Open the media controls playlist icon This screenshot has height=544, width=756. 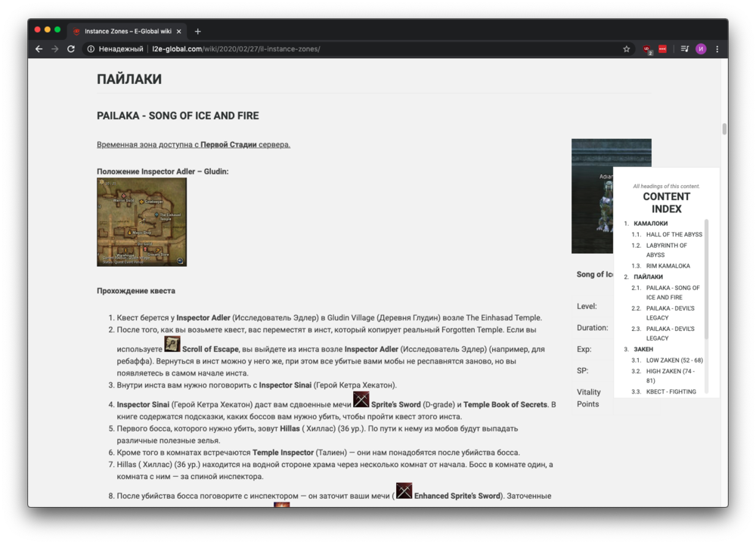pyautogui.click(x=684, y=49)
